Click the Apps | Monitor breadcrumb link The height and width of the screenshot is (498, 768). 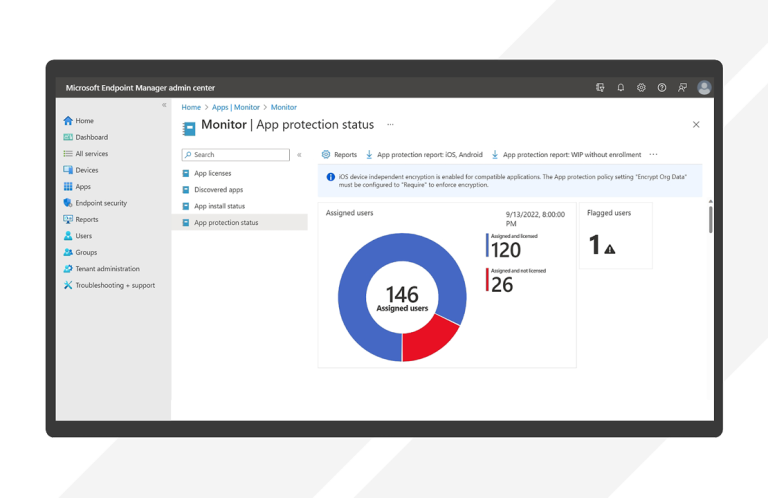tap(236, 107)
